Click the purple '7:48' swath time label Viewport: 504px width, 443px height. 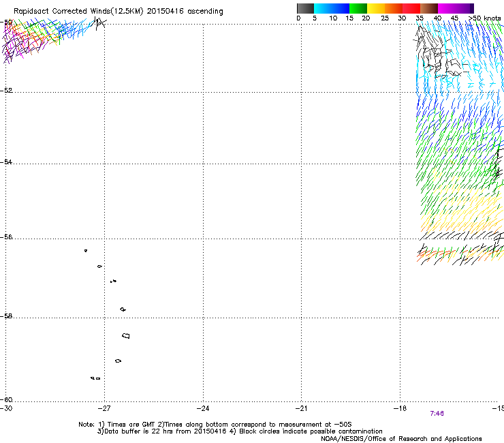pos(437,414)
